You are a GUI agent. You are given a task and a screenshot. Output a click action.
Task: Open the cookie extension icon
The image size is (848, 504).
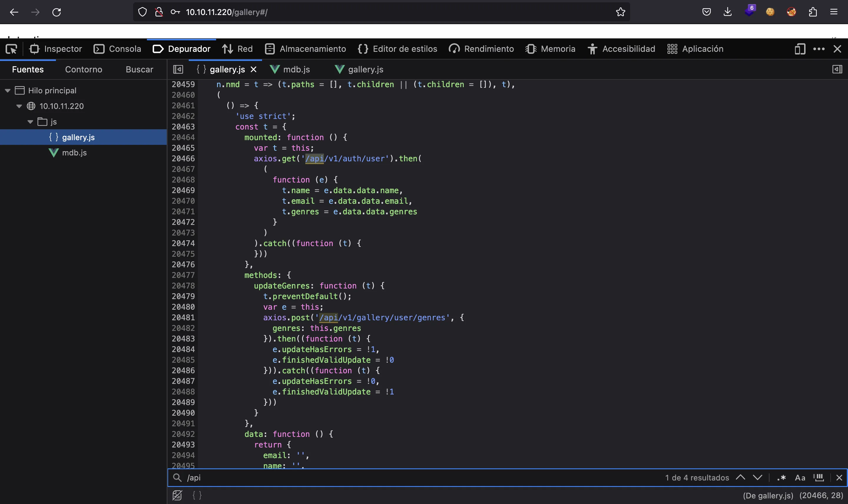click(x=770, y=12)
